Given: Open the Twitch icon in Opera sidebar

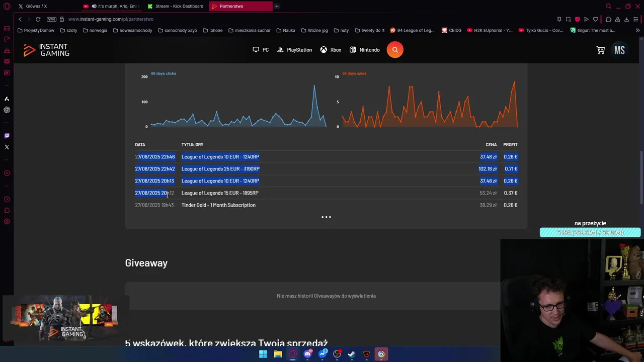Looking at the screenshot, I should [7, 136].
